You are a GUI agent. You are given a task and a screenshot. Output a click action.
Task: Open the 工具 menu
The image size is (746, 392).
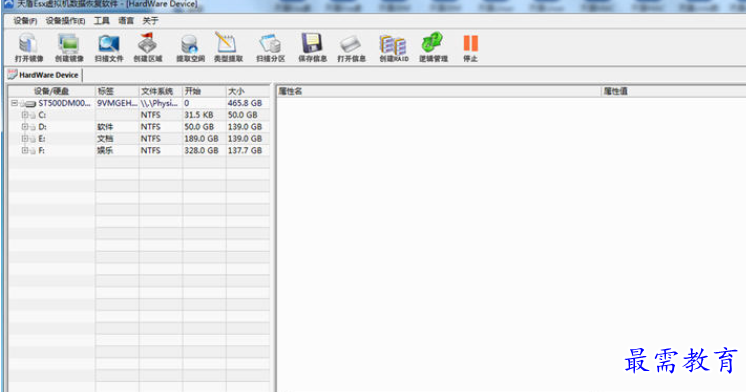pos(101,21)
